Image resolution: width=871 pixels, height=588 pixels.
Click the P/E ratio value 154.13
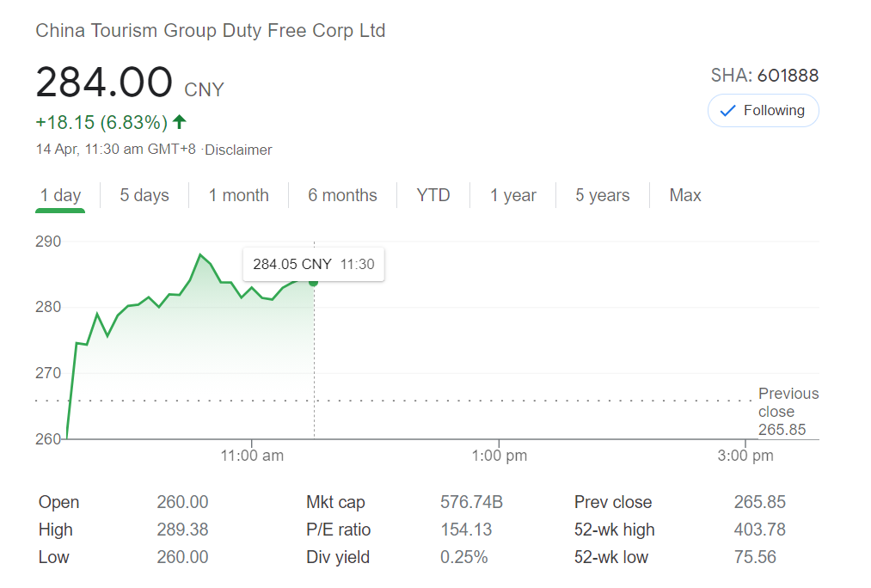coord(467,530)
